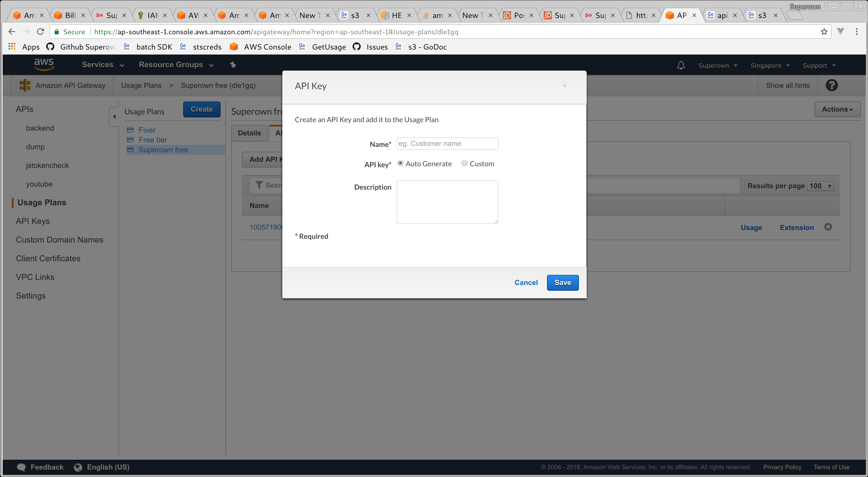This screenshot has width=868, height=477.
Task: Switch to the Details tab
Action: click(249, 133)
